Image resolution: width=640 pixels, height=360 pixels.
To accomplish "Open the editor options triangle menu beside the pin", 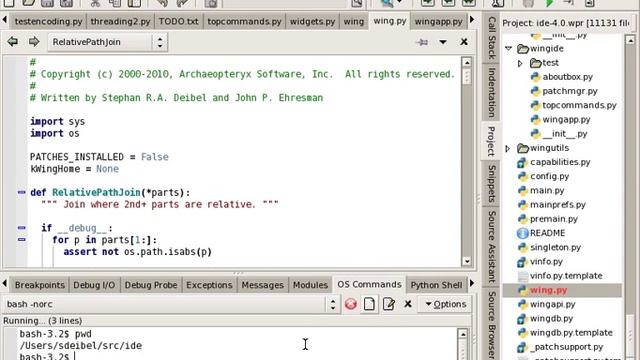I will point(443,42).
